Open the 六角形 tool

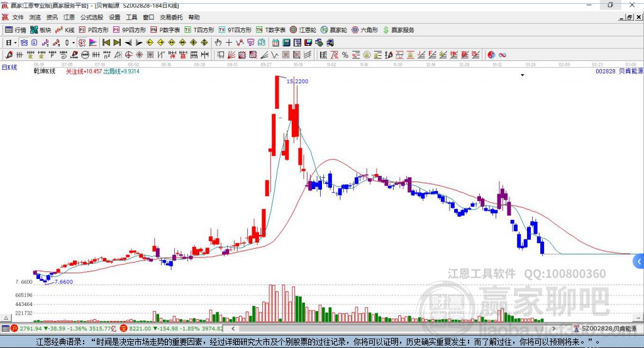[365, 30]
